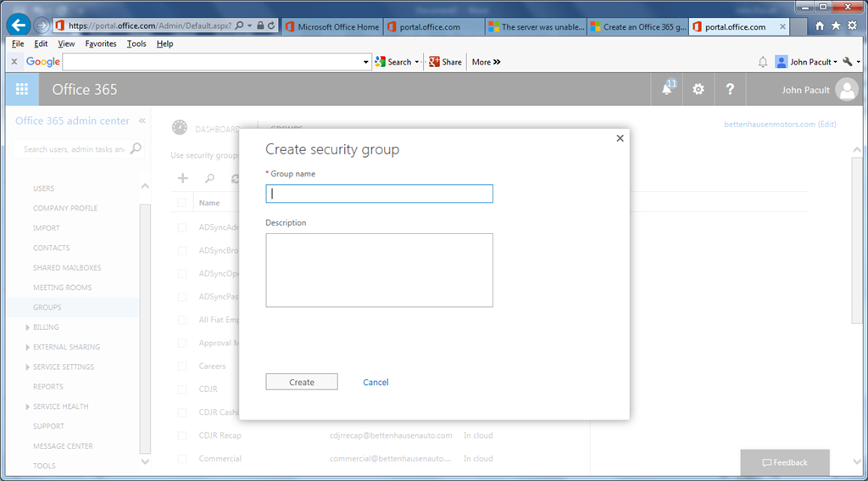Open Office 365 help question mark
The width and height of the screenshot is (868, 481).
click(x=730, y=89)
